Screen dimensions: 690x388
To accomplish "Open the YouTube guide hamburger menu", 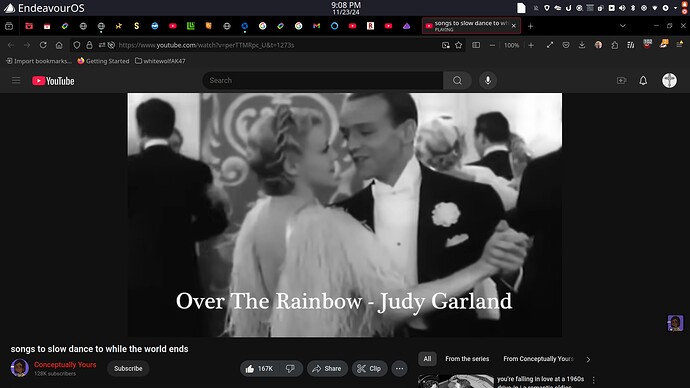I will 16,81.
